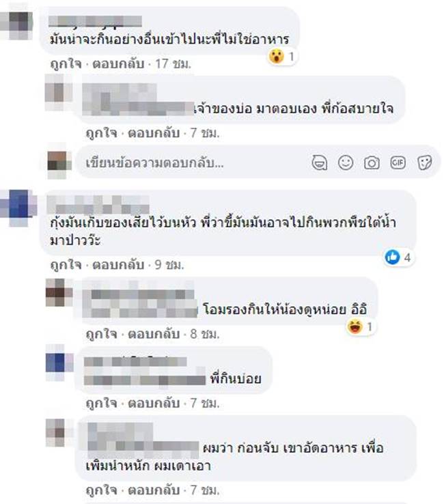Insert a GIF with the GIF icon
Screen dimensions: 444x504
pyautogui.click(x=398, y=163)
